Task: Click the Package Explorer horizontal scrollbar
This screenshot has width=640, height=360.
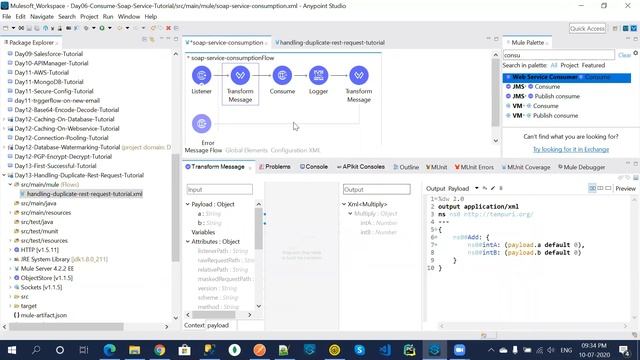Action: tap(66, 327)
